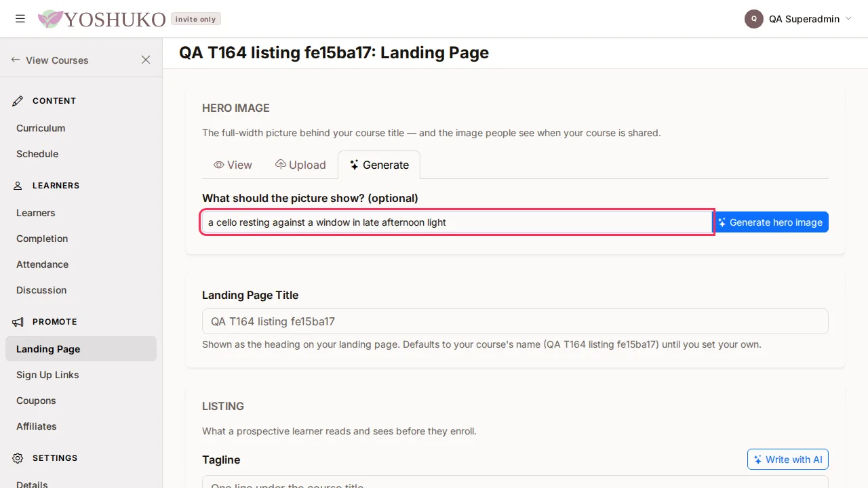Click the QA Superadmin avatar

[754, 19]
